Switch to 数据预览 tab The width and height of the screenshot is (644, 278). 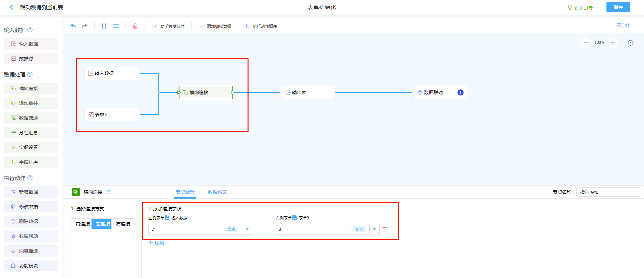pos(217,192)
